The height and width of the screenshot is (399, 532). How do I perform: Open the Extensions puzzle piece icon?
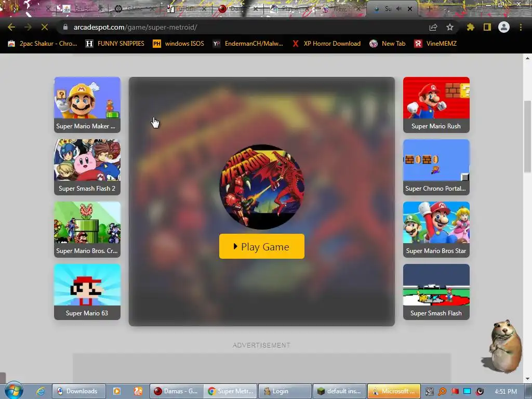click(470, 27)
